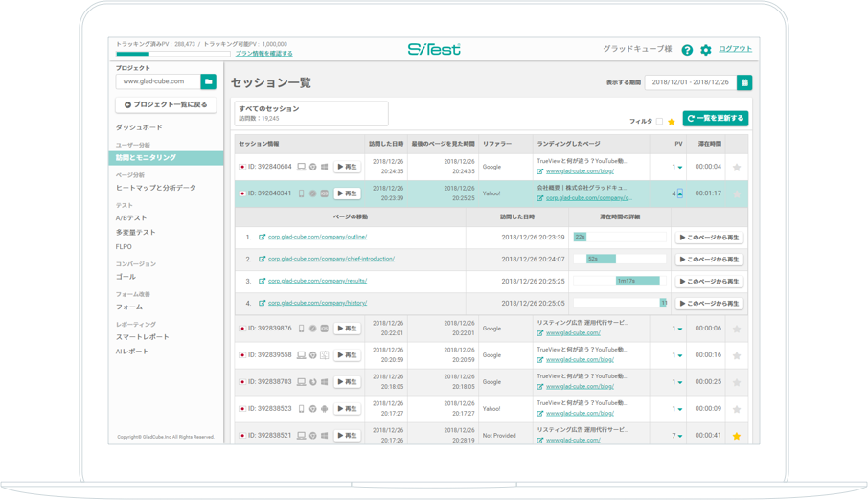The width and height of the screenshot is (868, 500).
Task: Expand the PV 7 dropdown for session 392838521
Action: [677, 436]
